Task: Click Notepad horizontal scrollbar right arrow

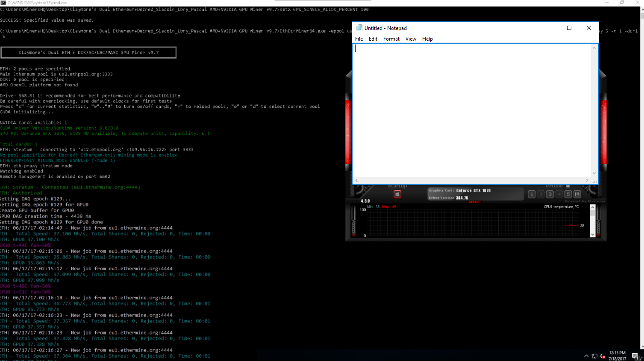Action: [x=587, y=180]
